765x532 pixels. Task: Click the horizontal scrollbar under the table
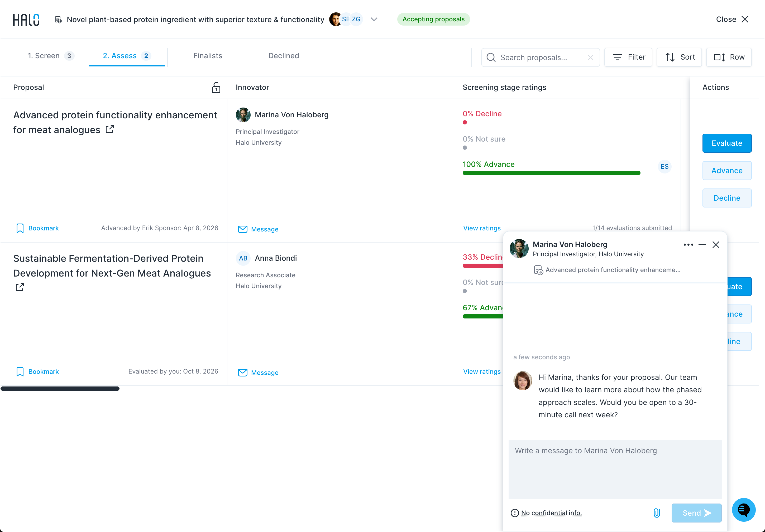click(60, 389)
